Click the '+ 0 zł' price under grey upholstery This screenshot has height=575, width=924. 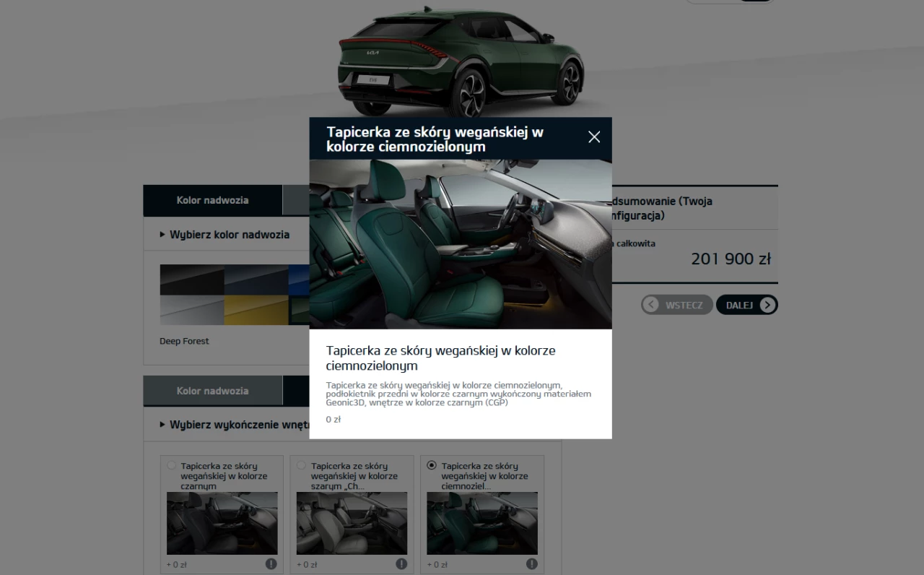coord(307,565)
